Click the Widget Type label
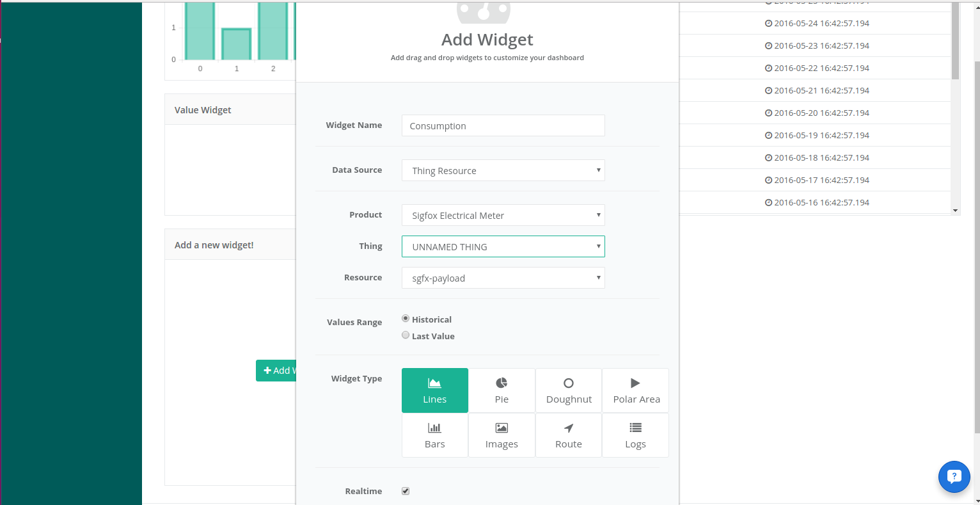Image resolution: width=980 pixels, height=505 pixels. point(356,378)
